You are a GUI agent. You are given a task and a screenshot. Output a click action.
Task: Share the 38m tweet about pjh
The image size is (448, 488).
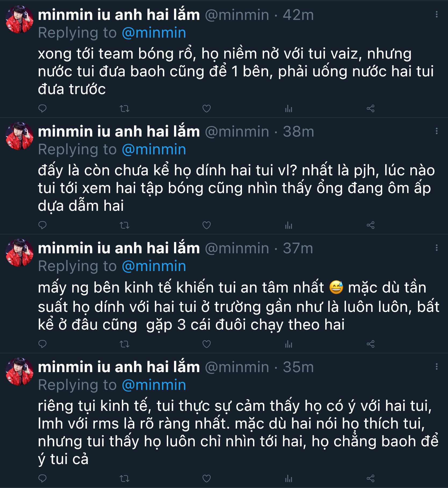click(x=370, y=225)
